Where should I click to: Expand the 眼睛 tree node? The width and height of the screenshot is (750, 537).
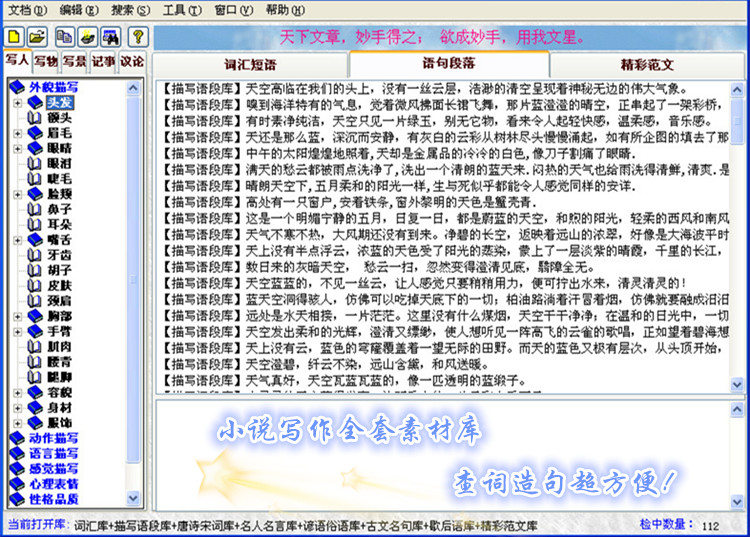pyautogui.click(x=17, y=147)
